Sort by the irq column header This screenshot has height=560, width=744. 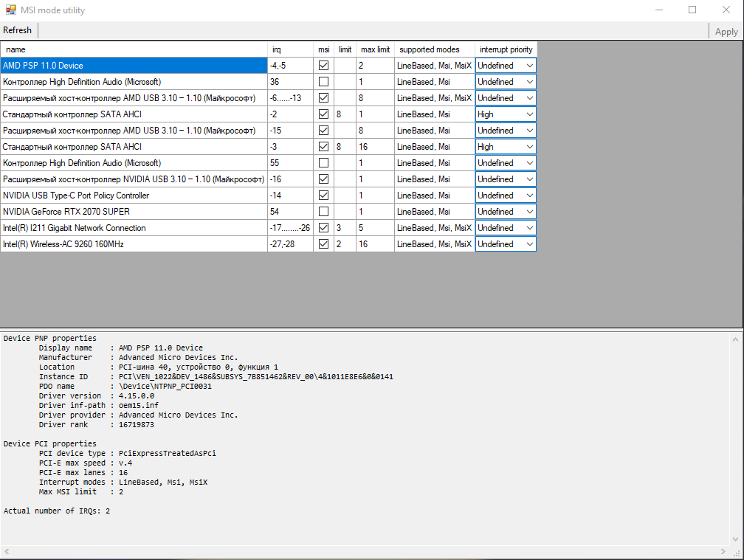290,49
